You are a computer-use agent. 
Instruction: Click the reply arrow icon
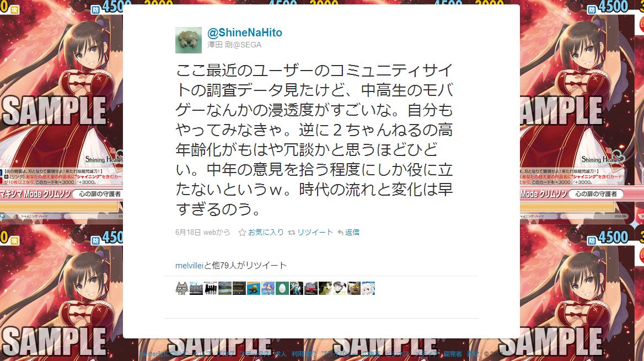click(x=340, y=233)
